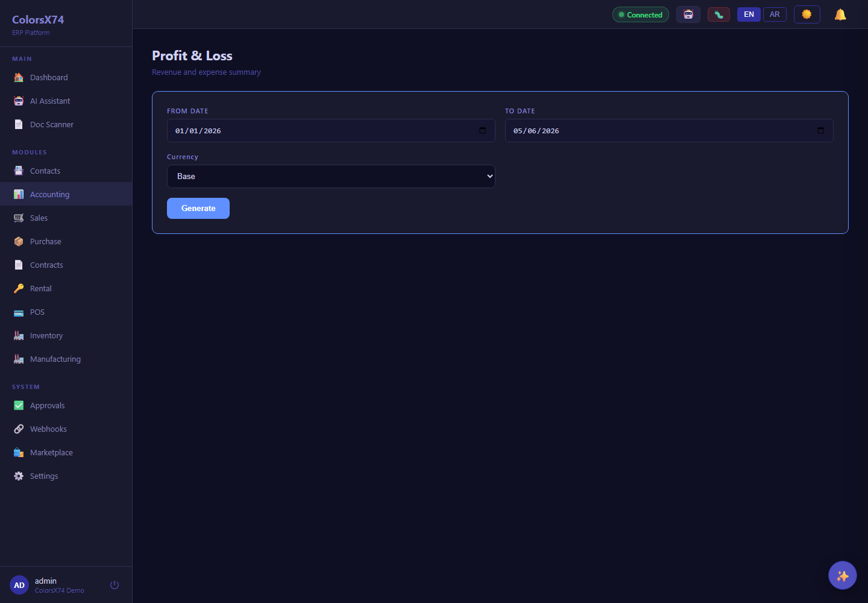Click the Sales cart icon

pyautogui.click(x=19, y=218)
